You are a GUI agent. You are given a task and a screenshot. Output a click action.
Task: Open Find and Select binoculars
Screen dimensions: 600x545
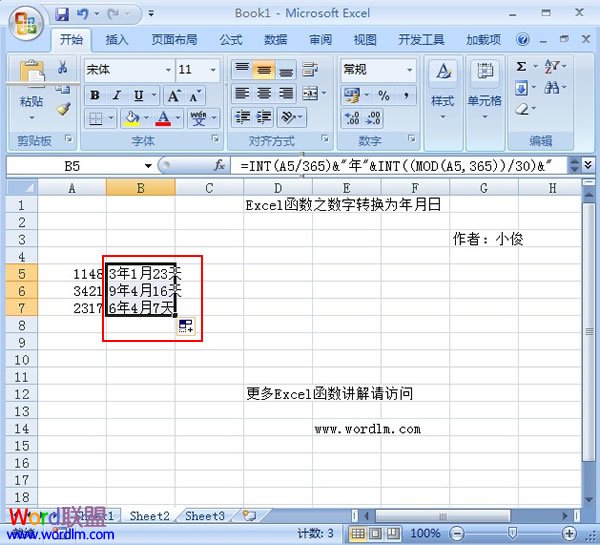click(551, 88)
